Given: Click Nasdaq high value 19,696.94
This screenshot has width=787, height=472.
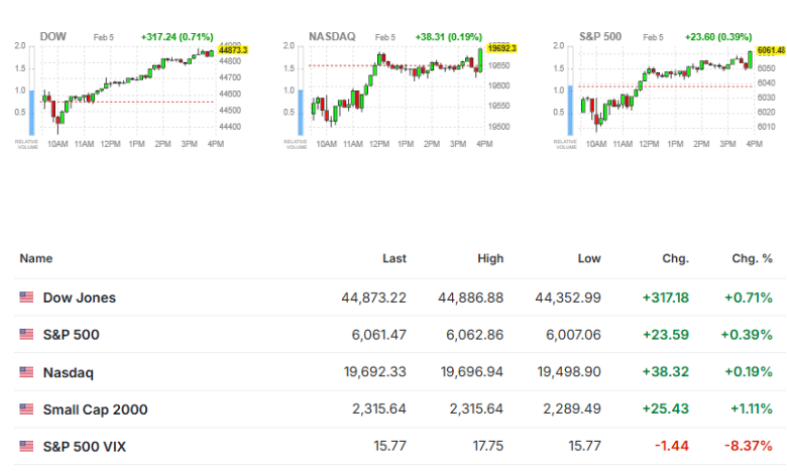Looking at the screenshot, I should click(x=472, y=372).
